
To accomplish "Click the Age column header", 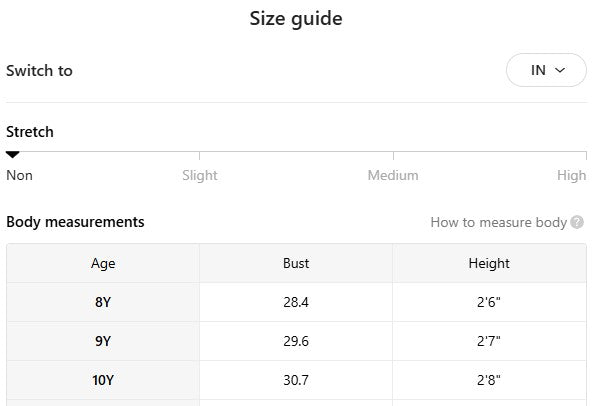I will coord(103,263).
